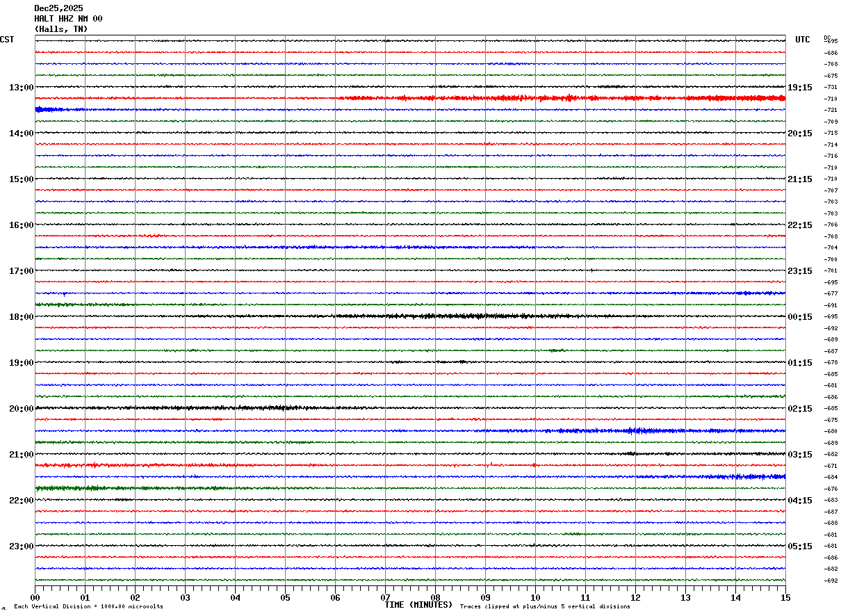Select the 18:00 CST row label
This screenshot has height=616, width=841.
click(21, 317)
